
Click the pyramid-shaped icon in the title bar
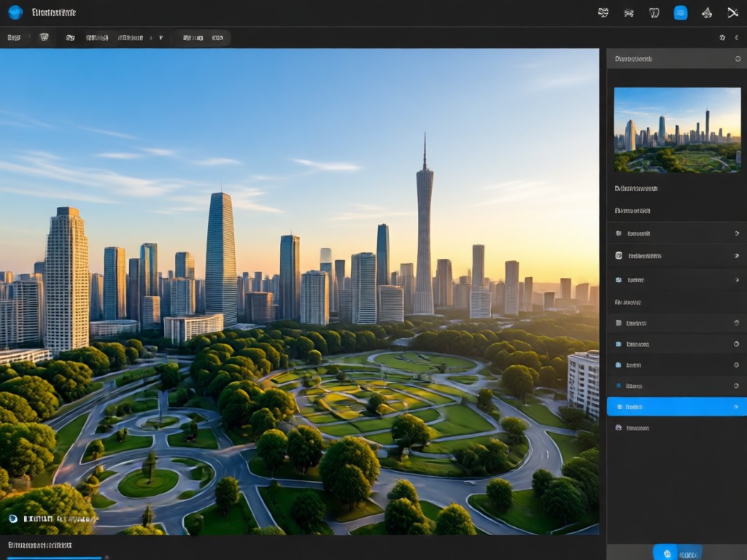[706, 12]
